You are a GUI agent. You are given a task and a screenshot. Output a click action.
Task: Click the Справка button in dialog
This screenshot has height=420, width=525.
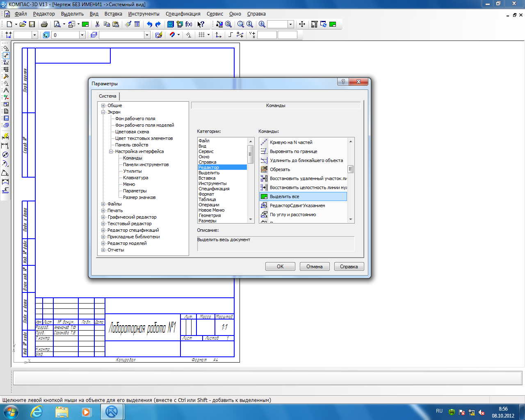click(349, 267)
